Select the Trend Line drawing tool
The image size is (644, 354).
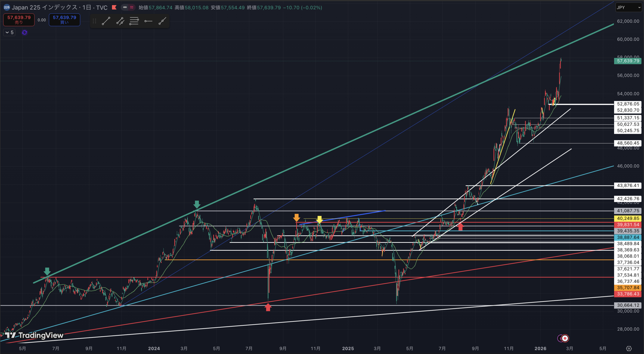(106, 21)
